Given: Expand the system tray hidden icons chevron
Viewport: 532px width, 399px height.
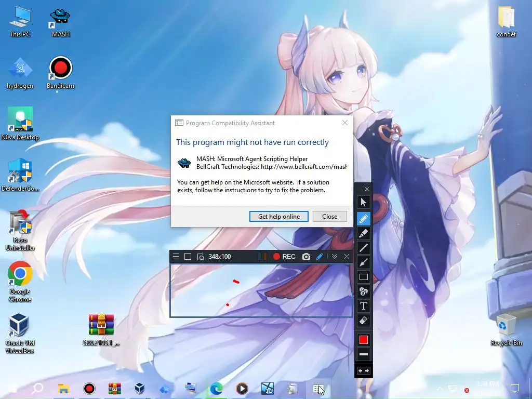Looking at the screenshot, I should (x=440, y=389).
